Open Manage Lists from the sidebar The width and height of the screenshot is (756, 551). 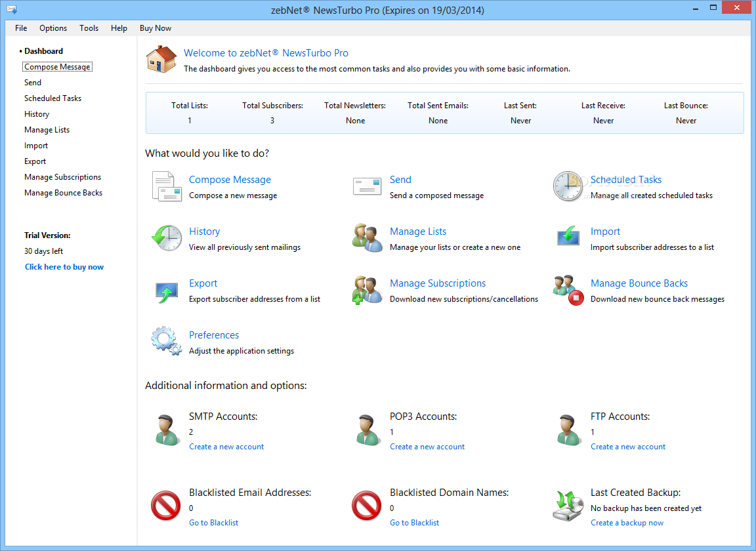point(47,130)
